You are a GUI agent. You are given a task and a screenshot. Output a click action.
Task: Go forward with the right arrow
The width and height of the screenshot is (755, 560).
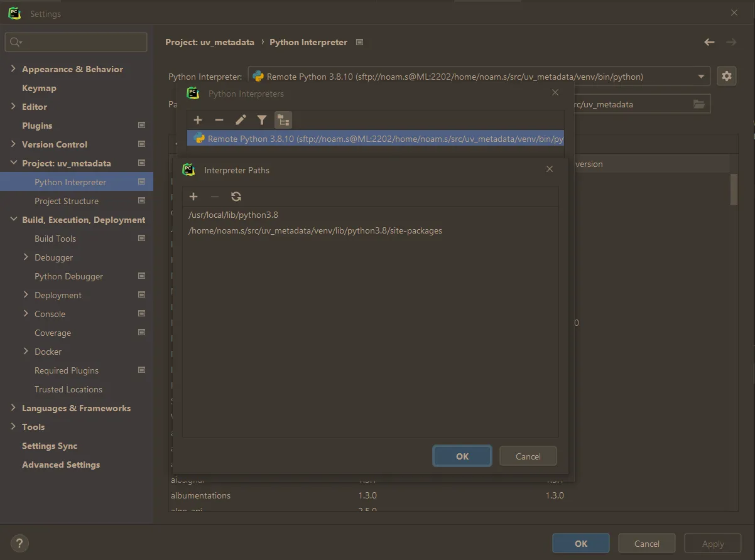click(x=731, y=42)
